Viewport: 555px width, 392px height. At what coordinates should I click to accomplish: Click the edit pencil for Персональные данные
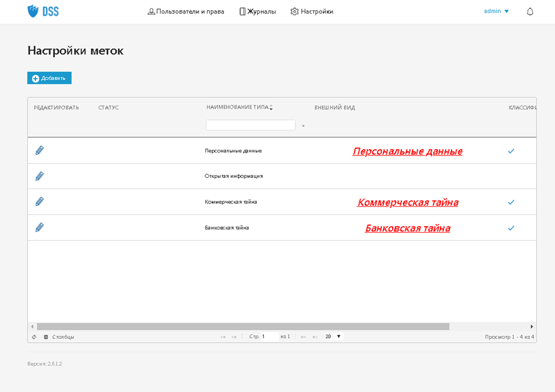click(39, 150)
